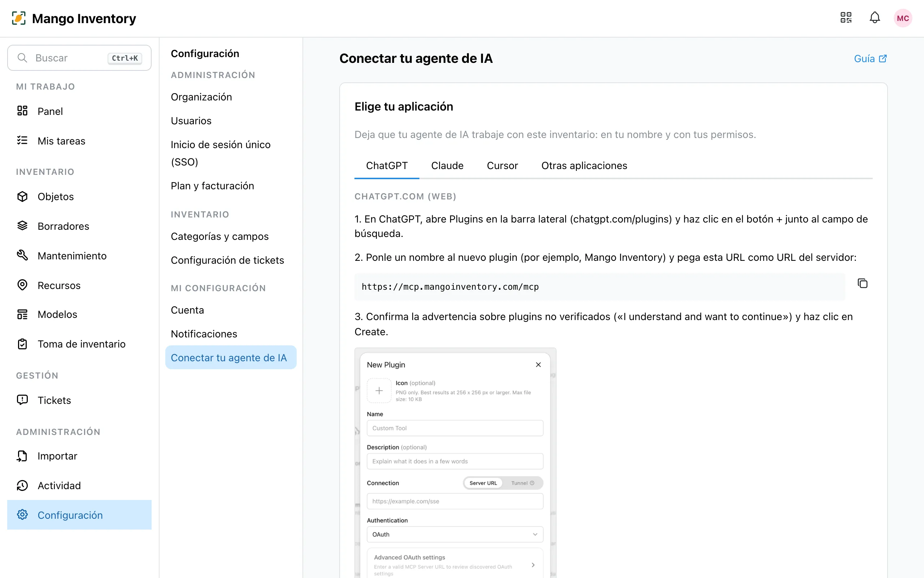Open Categorías y campos settings
Viewport: 924px width, 578px height.
[231, 236]
